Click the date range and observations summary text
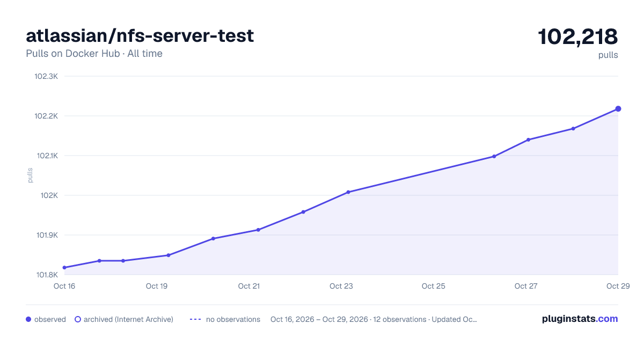 tap(374, 319)
